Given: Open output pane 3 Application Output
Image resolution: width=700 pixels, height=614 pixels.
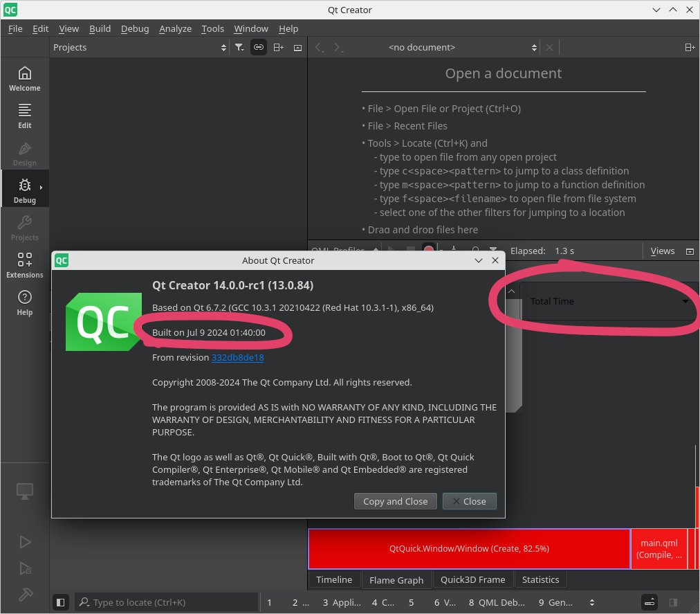Looking at the screenshot, I should click(x=342, y=602).
